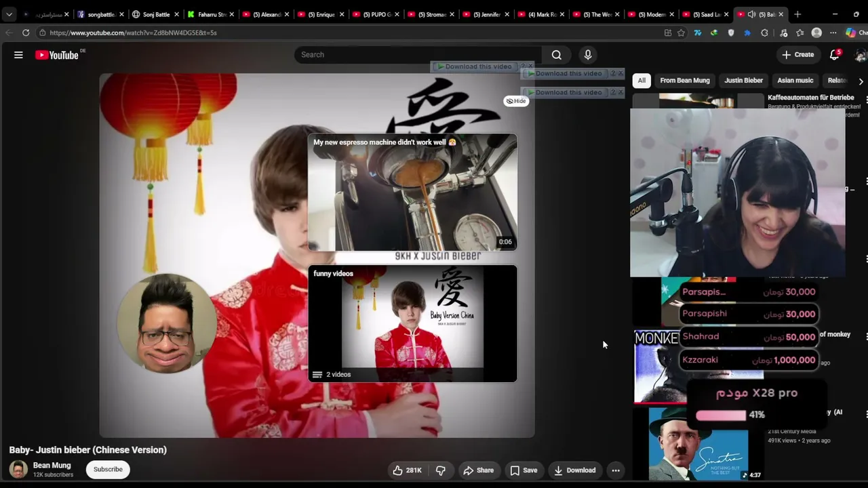
Task: Open the more actions ellipsis under video
Action: point(616,470)
